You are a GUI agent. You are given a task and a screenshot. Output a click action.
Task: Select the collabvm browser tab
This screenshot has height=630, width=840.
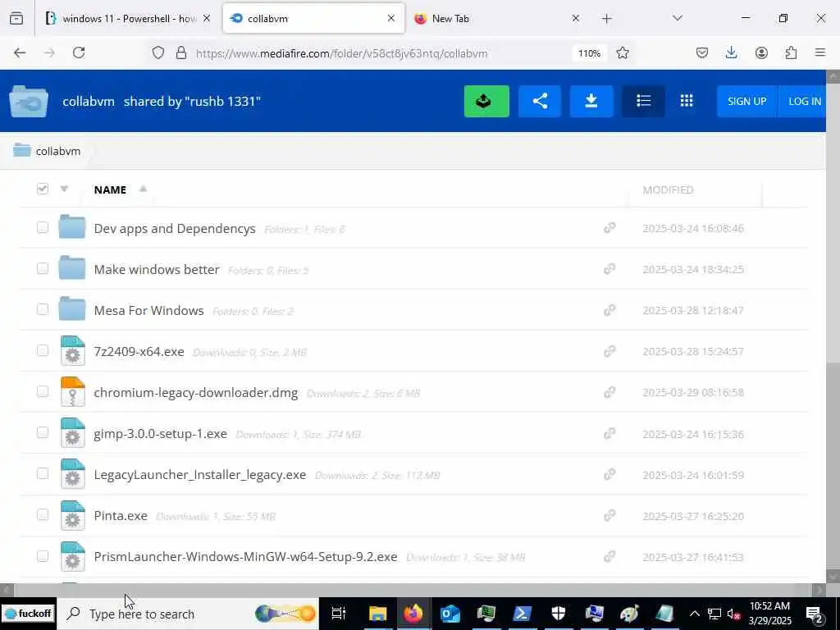click(x=313, y=19)
